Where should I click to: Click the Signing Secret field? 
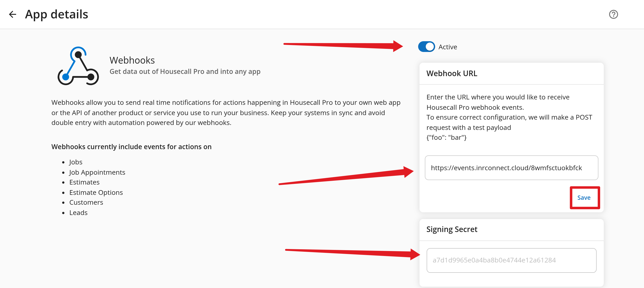pyautogui.click(x=511, y=260)
